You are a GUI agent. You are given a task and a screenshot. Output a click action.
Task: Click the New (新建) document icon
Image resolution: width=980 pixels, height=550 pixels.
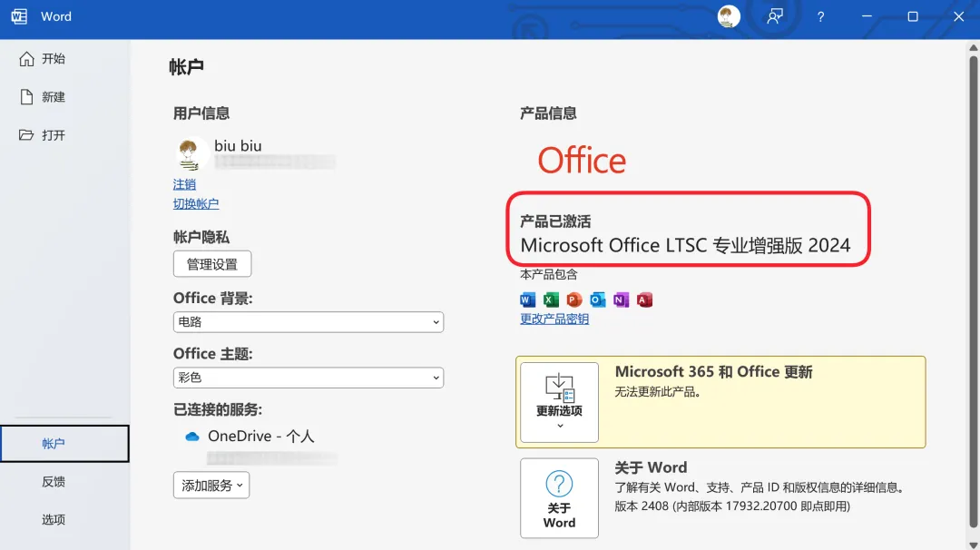26,97
